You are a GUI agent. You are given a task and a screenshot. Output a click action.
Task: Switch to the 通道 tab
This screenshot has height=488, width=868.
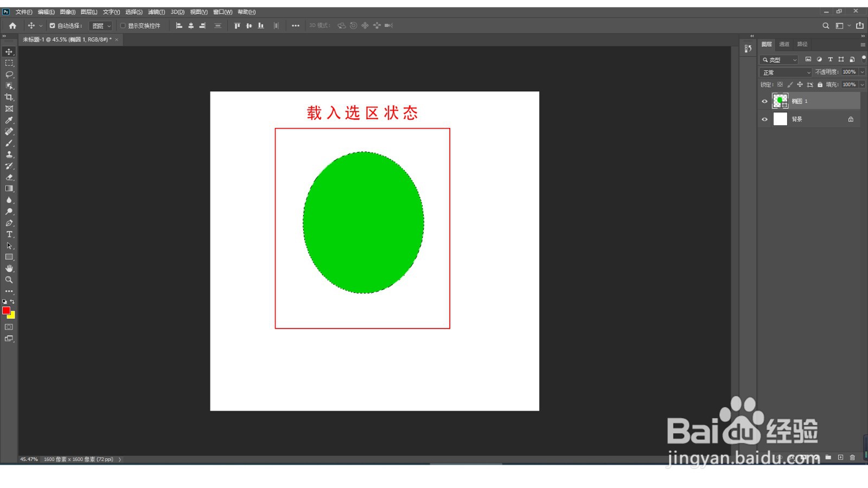pos(784,44)
